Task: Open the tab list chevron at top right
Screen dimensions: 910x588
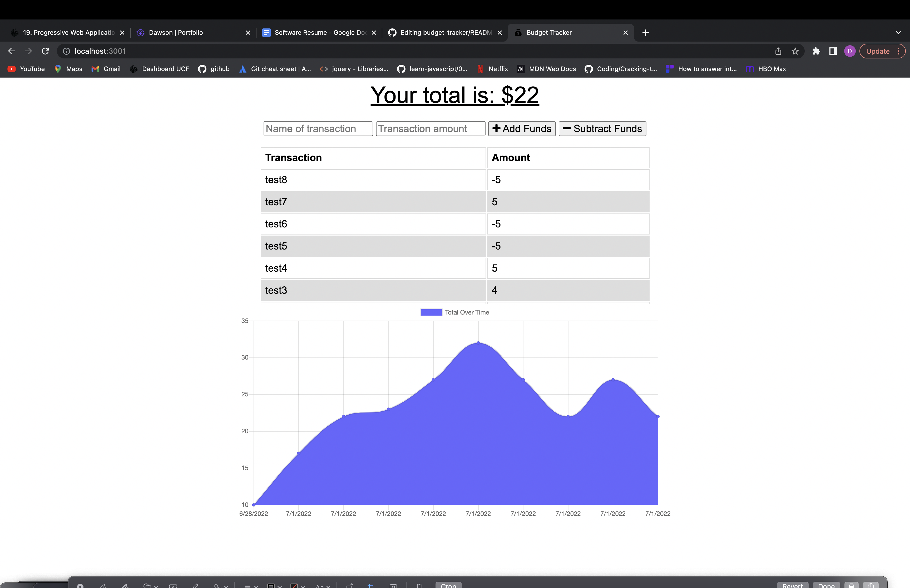Action: tap(898, 32)
